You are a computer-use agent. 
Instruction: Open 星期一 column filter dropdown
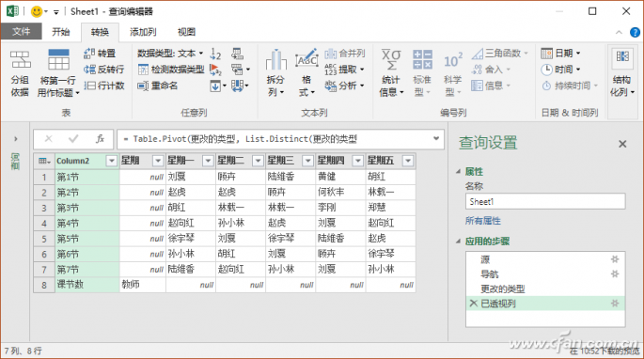point(208,161)
